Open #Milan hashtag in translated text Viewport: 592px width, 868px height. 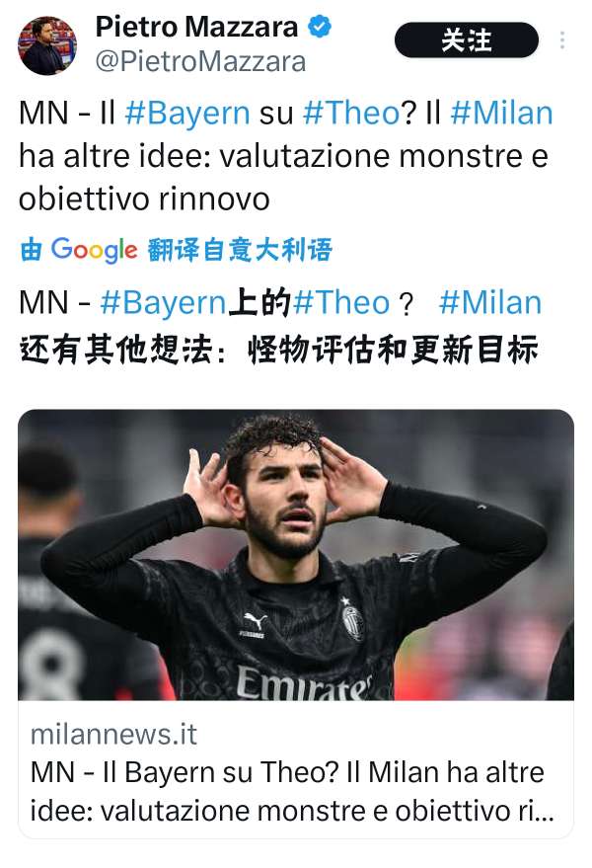point(490,303)
